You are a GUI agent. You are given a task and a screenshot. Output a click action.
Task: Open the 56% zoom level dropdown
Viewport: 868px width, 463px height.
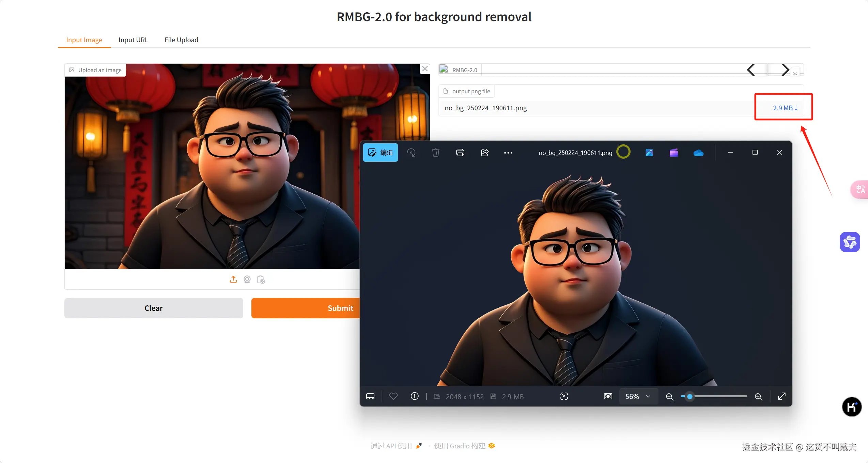[638, 396]
